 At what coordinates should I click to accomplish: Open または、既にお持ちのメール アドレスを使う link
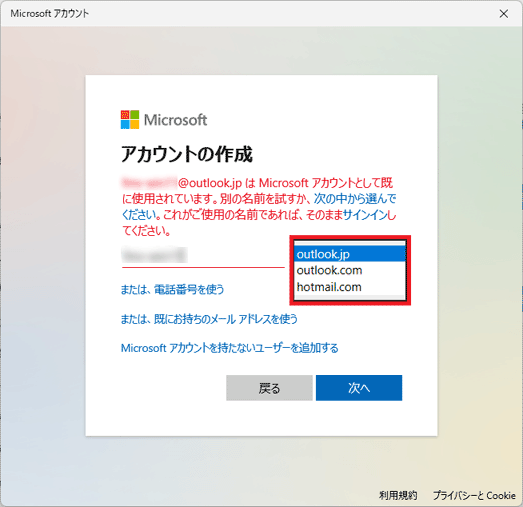(x=209, y=319)
